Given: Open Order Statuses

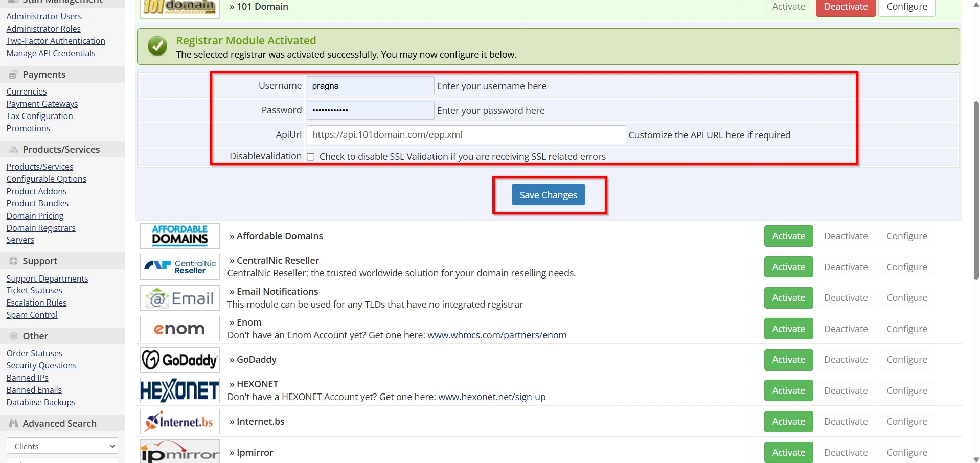Looking at the screenshot, I should click(34, 353).
